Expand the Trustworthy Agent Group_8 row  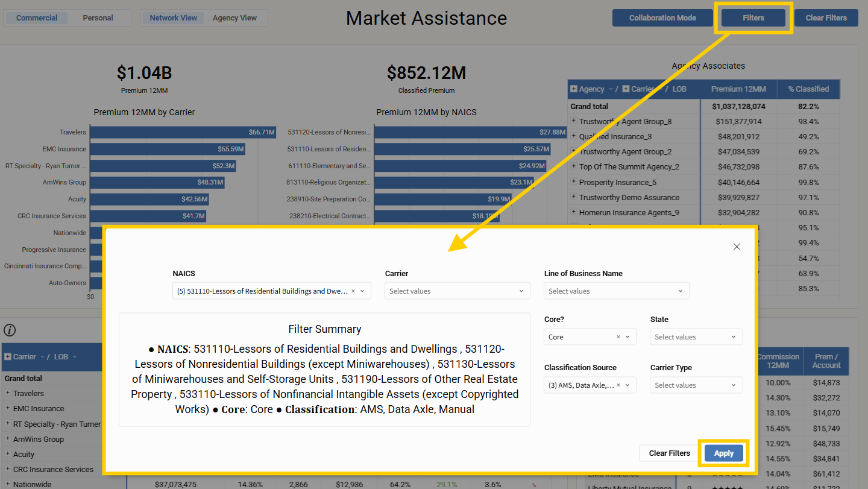574,121
